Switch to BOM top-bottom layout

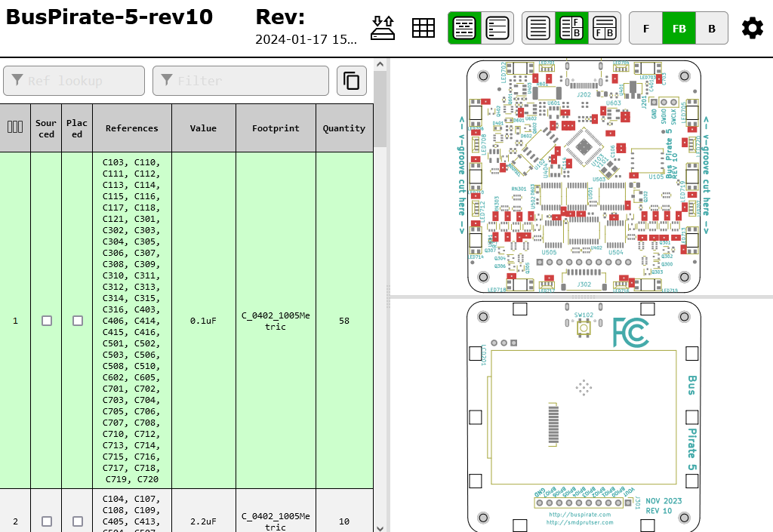coord(604,28)
